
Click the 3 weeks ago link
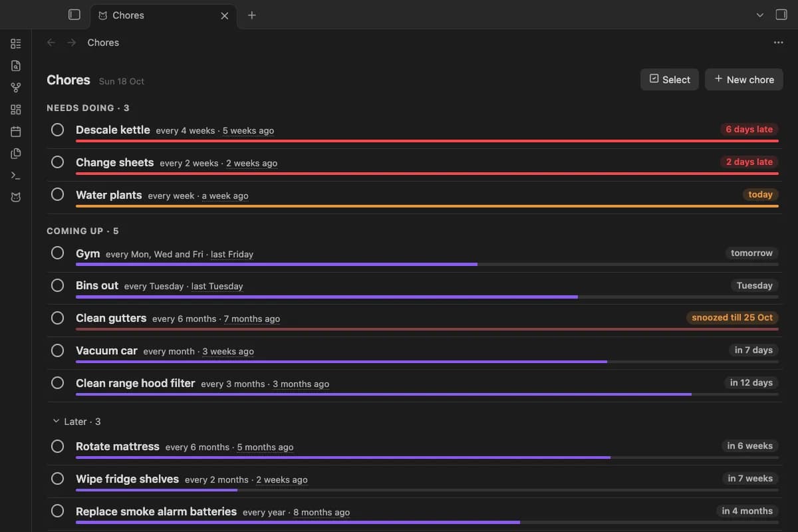click(228, 352)
